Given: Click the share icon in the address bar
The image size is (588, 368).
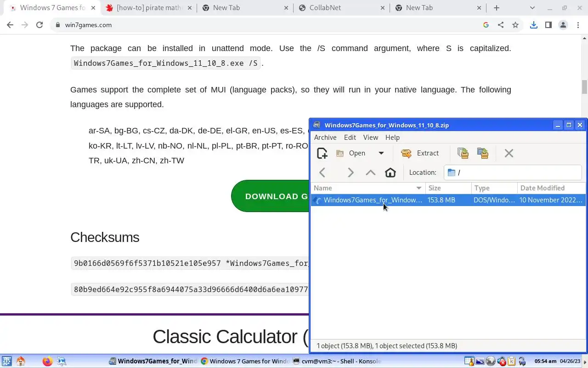Looking at the screenshot, I should point(501,25).
